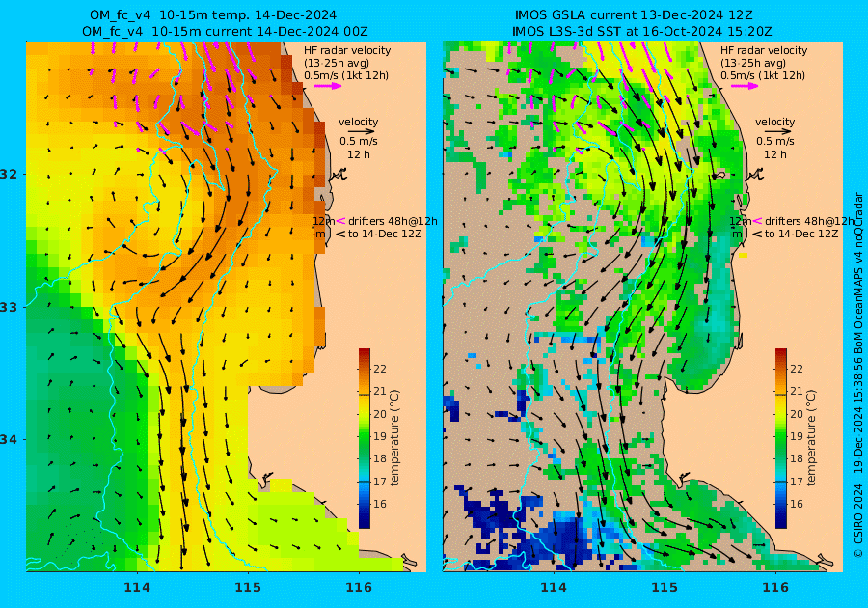Click the 'velocity' label on OM_fc_v4 map

click(x=359, y=122)
